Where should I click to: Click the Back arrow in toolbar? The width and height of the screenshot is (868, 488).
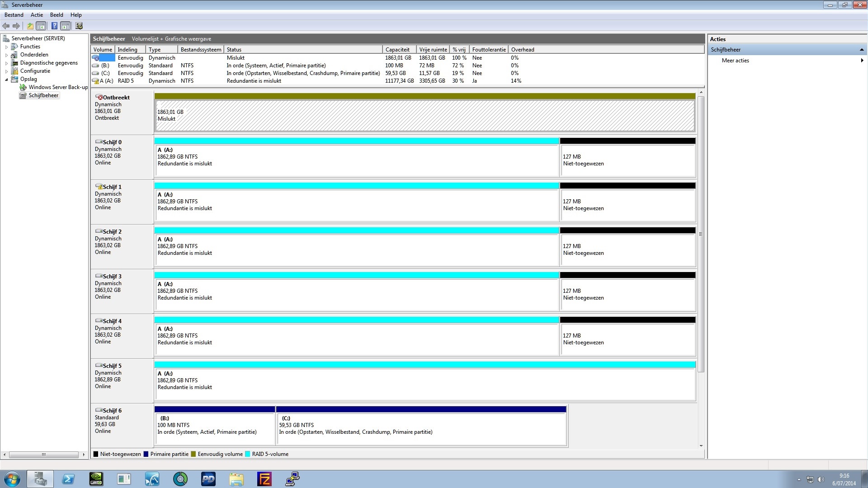6,26
